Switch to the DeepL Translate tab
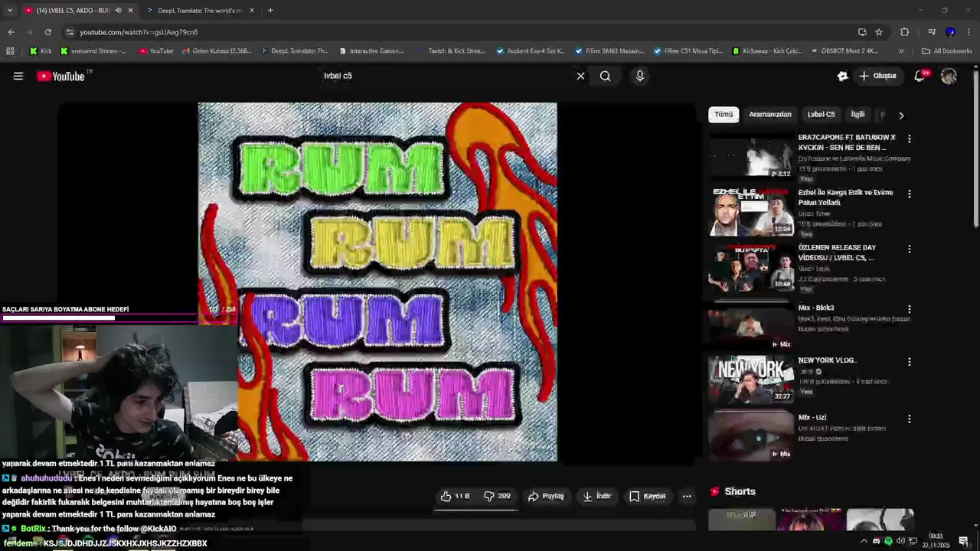This screenshot has width=980, height=551. coord(201,10)
